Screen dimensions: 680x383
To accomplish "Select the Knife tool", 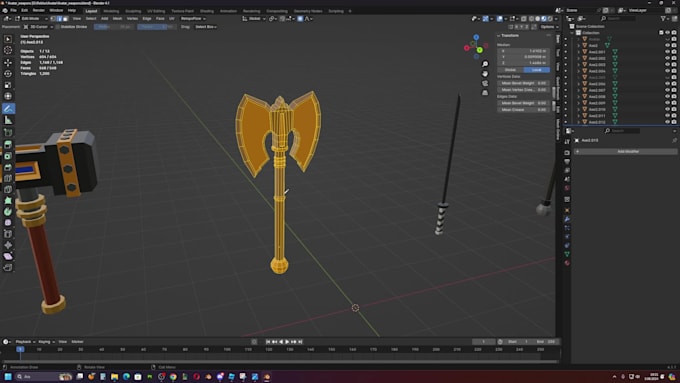I will point(8,190).
